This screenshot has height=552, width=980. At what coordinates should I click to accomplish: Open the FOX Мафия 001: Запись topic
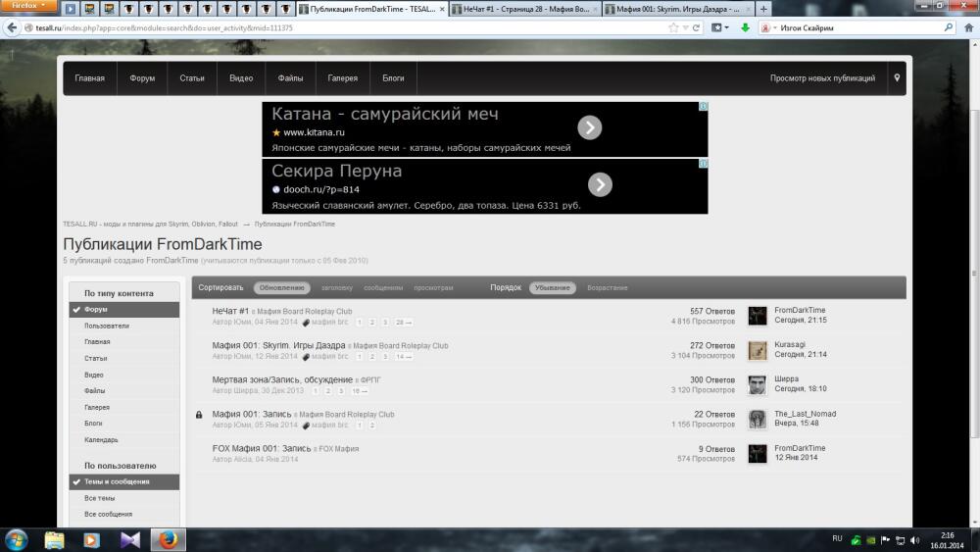262,448
